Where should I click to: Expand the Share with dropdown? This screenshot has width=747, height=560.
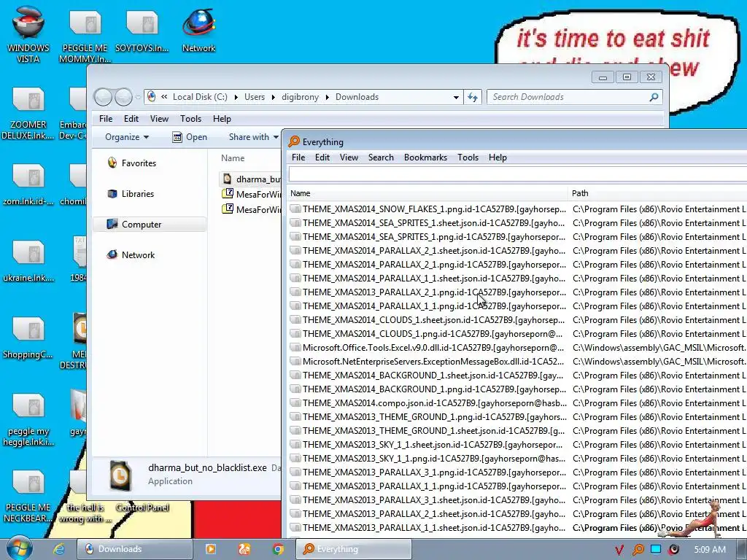(x=253, y=137)
